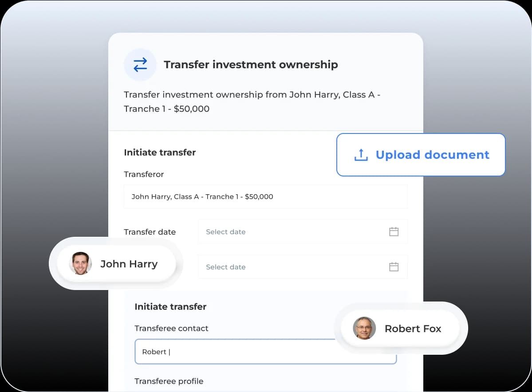Image resolution: width=532 pixels, height=392 pixels.
Task: Click the 'Transfer date' label
Action: pyautogui.click(x=150, y=232)
